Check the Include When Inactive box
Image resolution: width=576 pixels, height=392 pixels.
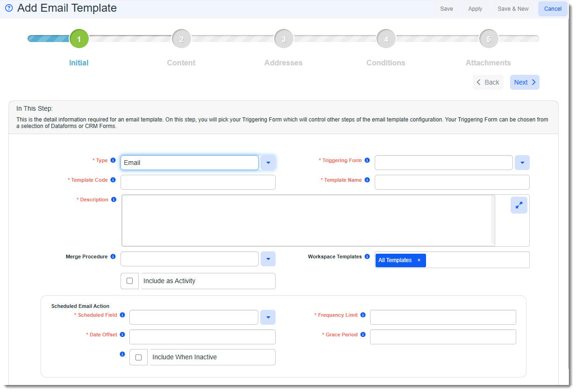pyautogui.click(x=138, y=357)
